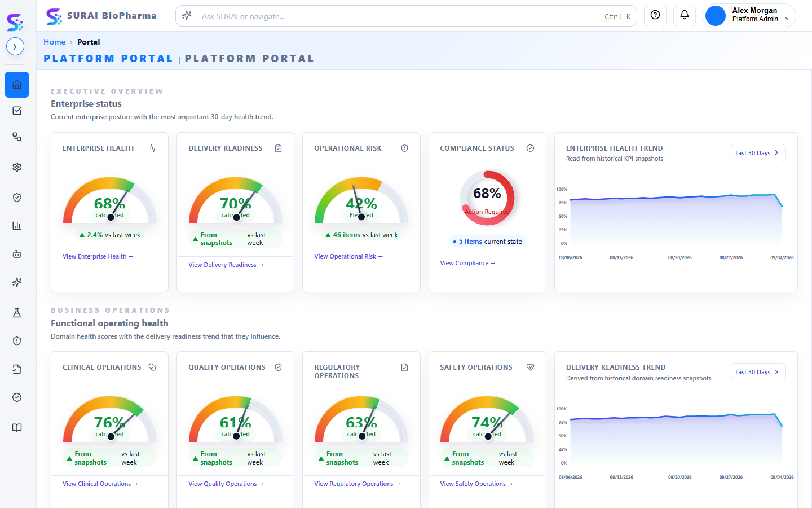Click the Compliance Status check-circle icon
The height and width of the screenshot is (508, 812).
(x=530, y=148)
